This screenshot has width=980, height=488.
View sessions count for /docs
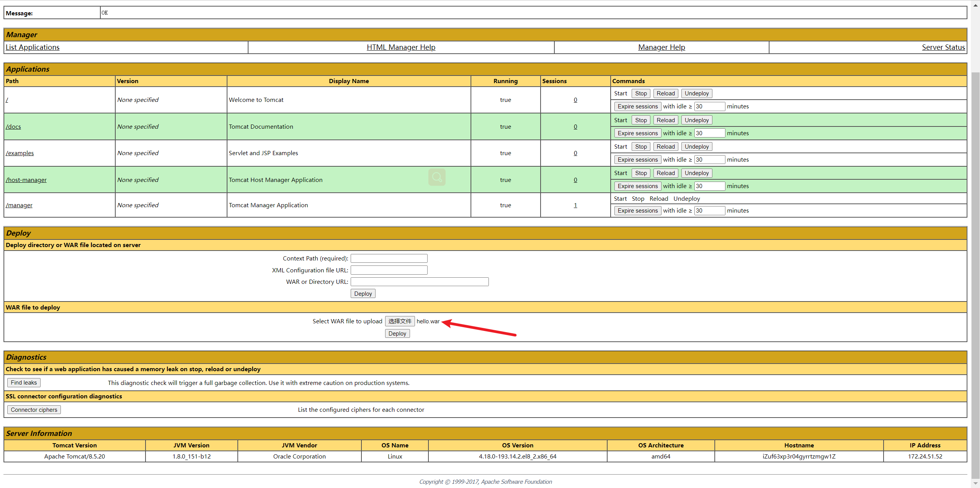(575, 126)
